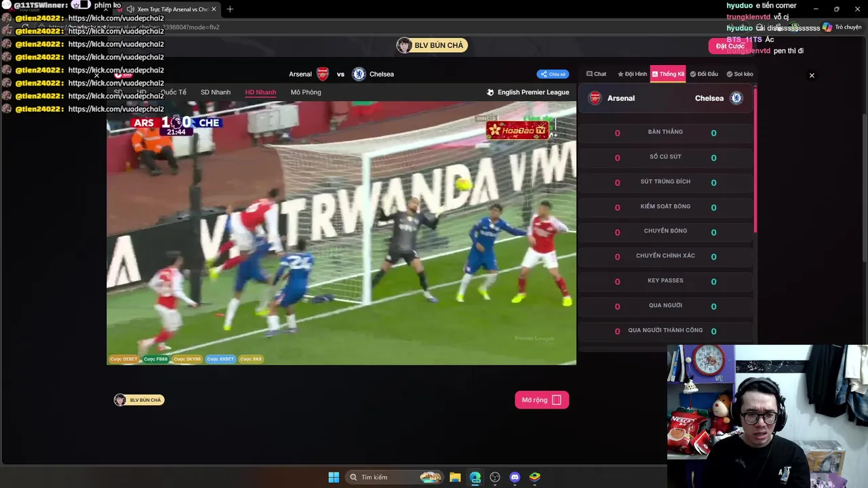The width and height of the screenshot is (868, 488).
Task: Click the Premier League ball icon
Action: [x=490, y=92]
